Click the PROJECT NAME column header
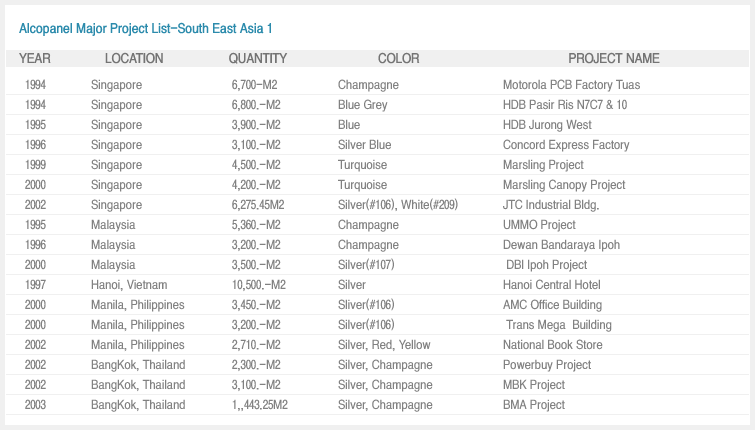This screenshot has width=755, height=430. pyautogui.click(x=613, y=59)
